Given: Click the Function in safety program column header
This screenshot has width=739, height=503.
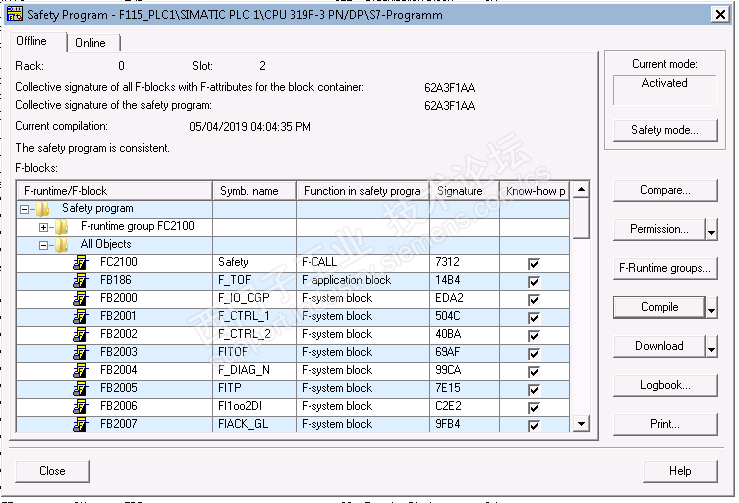Looking at the screenshot, I should point(363,191).
